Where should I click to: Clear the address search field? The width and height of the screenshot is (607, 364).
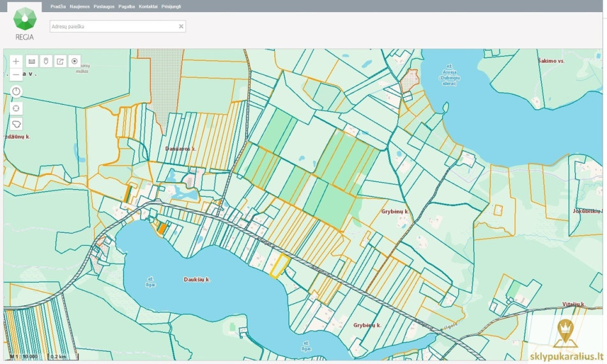pos(181,26)
